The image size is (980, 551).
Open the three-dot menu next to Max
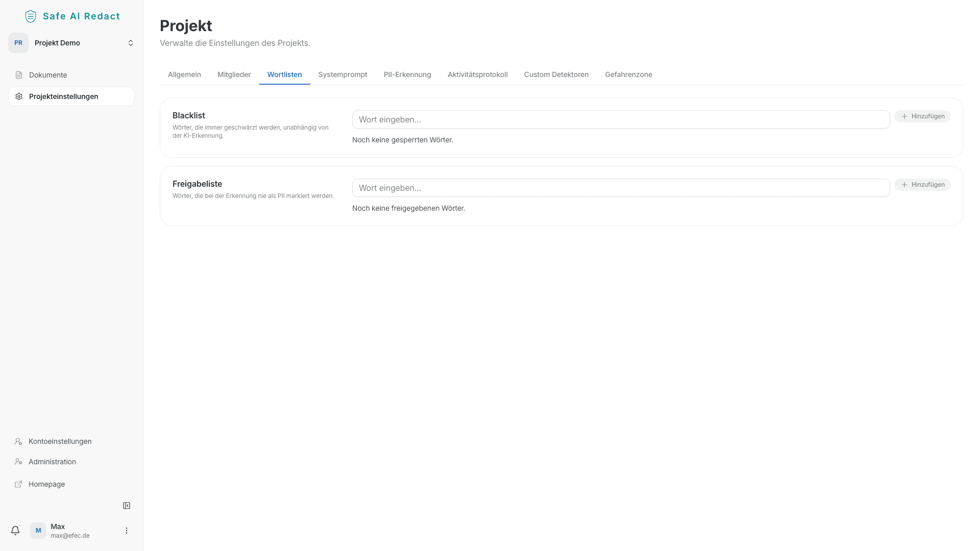[126, 531]
